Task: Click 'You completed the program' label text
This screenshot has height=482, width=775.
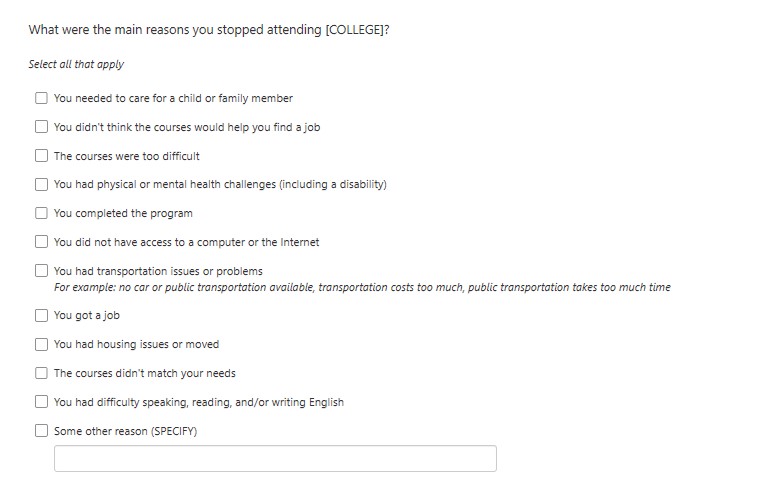Action: coord(123,213)
